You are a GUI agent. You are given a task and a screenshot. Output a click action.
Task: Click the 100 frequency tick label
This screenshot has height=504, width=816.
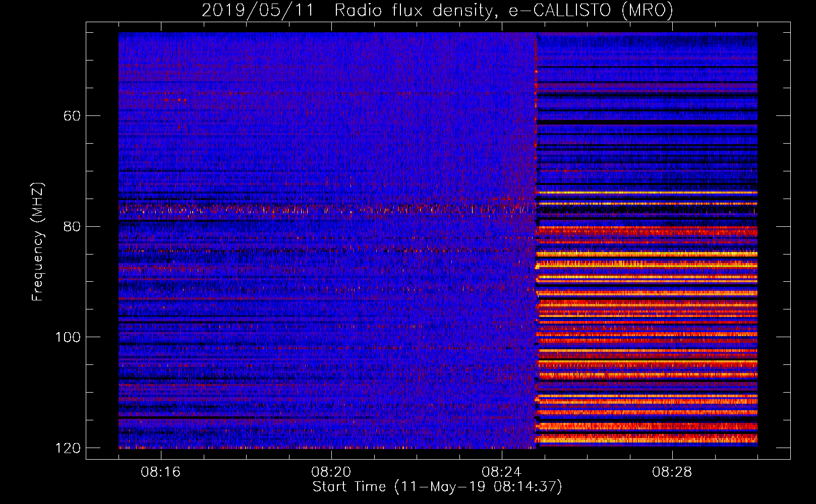click(68, 337)
